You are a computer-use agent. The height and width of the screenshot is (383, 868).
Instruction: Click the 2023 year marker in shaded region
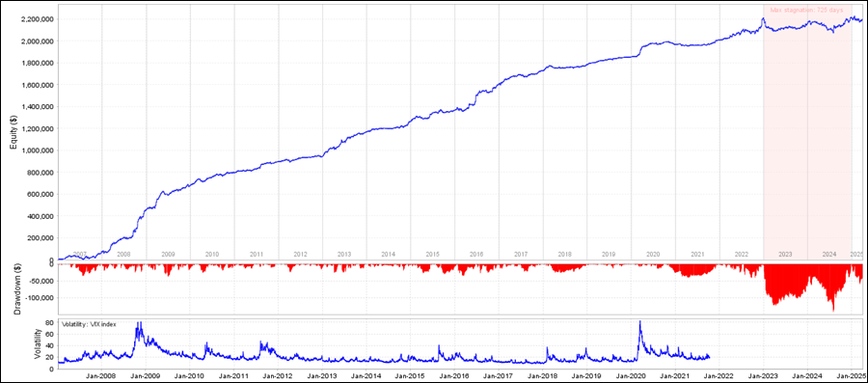click(x=785, y=254)
